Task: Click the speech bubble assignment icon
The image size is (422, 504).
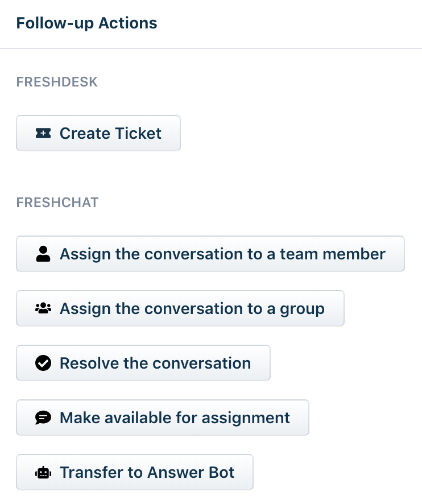Action: [43, 418]
